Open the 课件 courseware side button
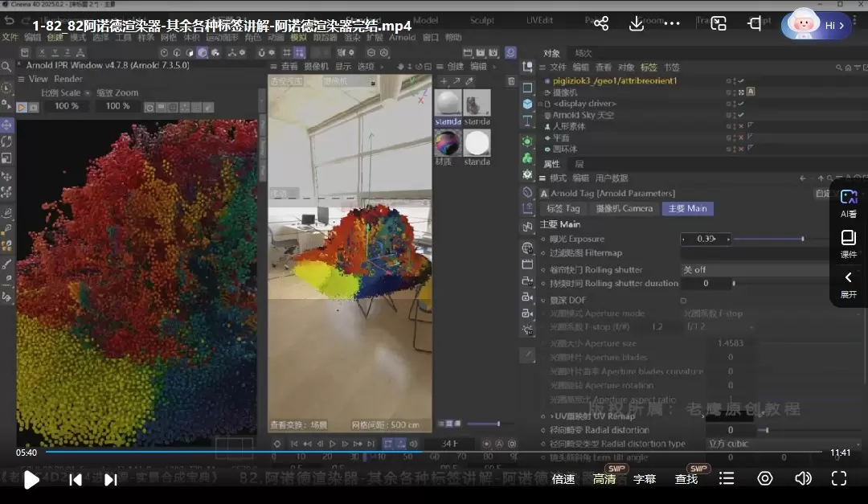868x504 pixels. coord(848,244)
